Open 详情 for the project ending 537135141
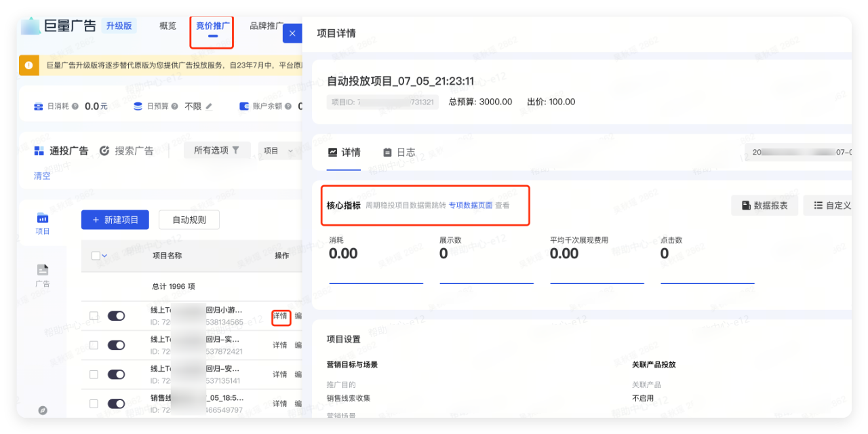 (x=280, y=374)
